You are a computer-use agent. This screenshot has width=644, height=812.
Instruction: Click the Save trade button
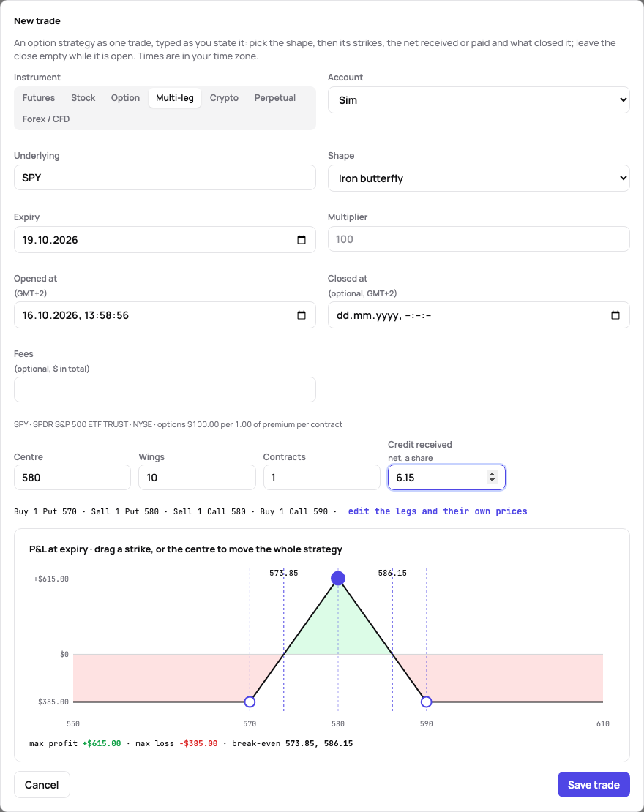pos(594,784)
